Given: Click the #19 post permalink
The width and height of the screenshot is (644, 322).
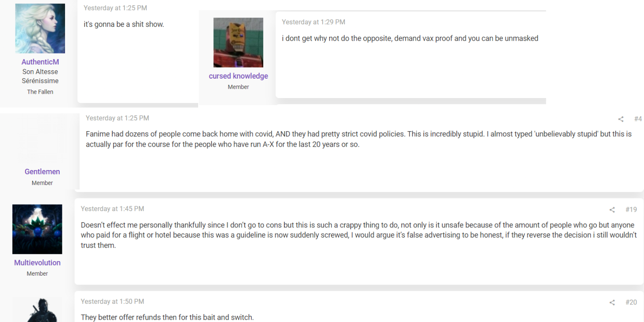Looking at the screenshot, I should tap(631, 209).
